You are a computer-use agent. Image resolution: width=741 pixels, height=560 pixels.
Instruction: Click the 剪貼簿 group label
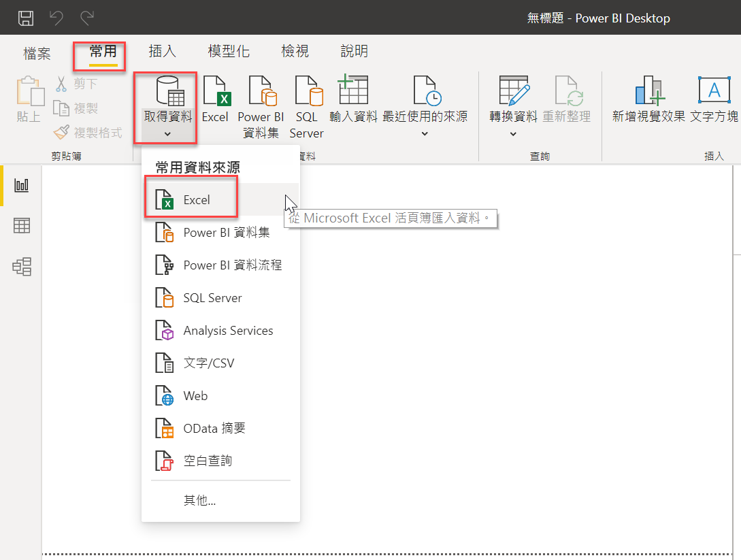click(66, 156)
